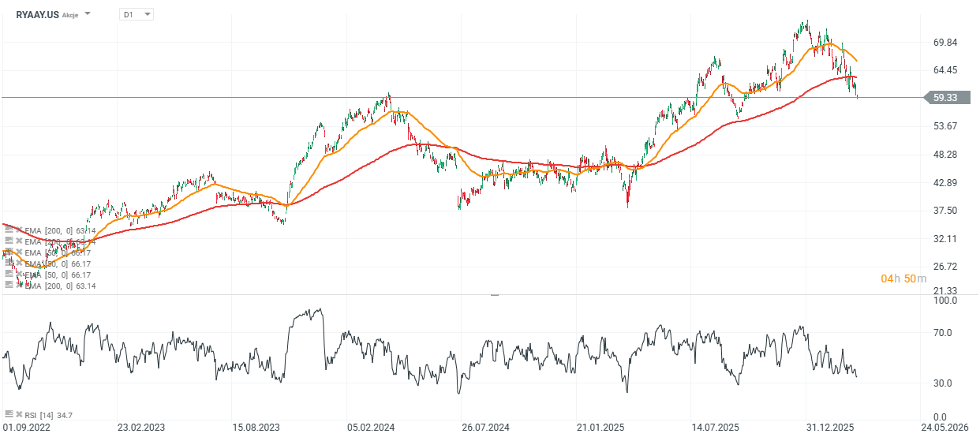The width and height of the screenshot is (980, 441).
Task: Open settings of bottom-most EMA 200 legend row
Action: coord(9,286)
